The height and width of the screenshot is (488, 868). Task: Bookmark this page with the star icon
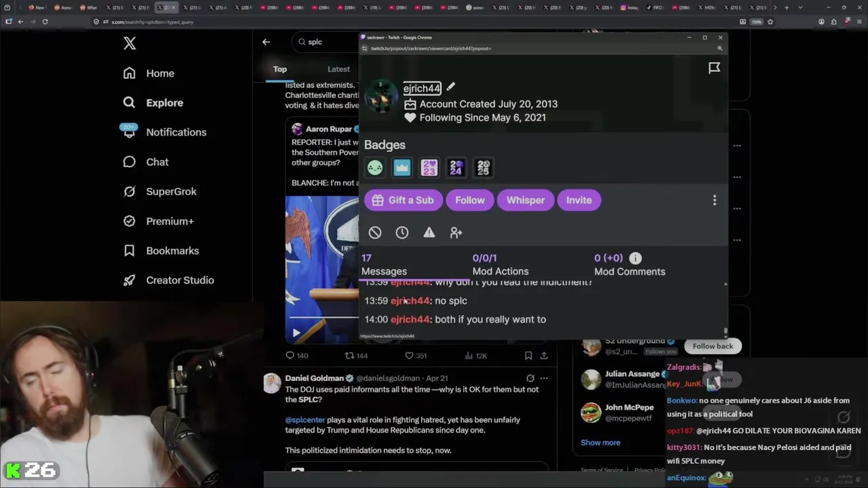pos(770,22)
